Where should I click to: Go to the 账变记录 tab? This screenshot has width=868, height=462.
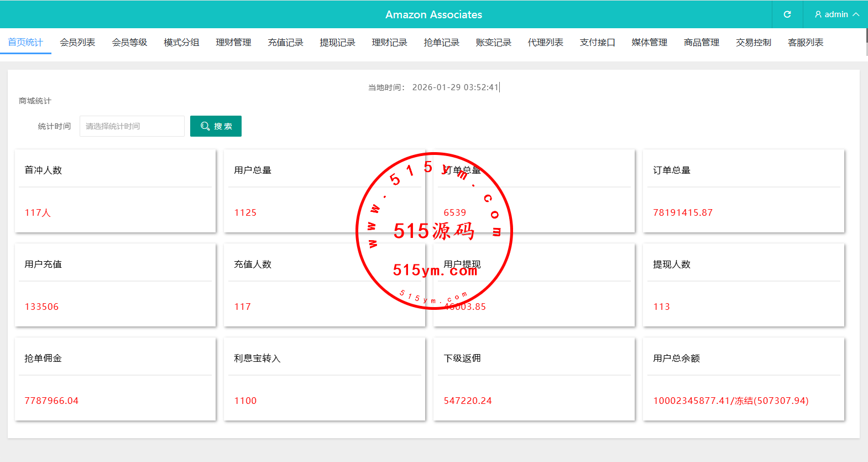[493, 43]
